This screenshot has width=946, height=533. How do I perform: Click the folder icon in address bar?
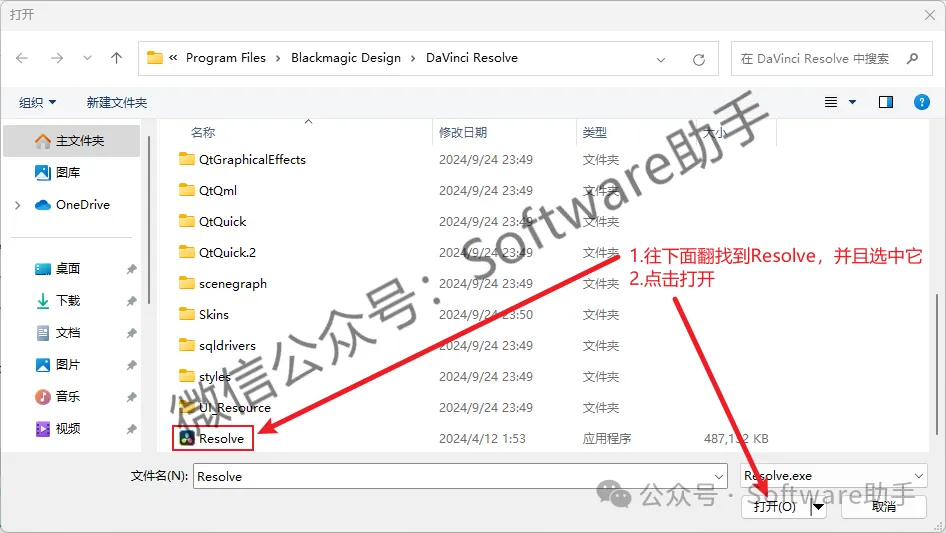(155, 57)
